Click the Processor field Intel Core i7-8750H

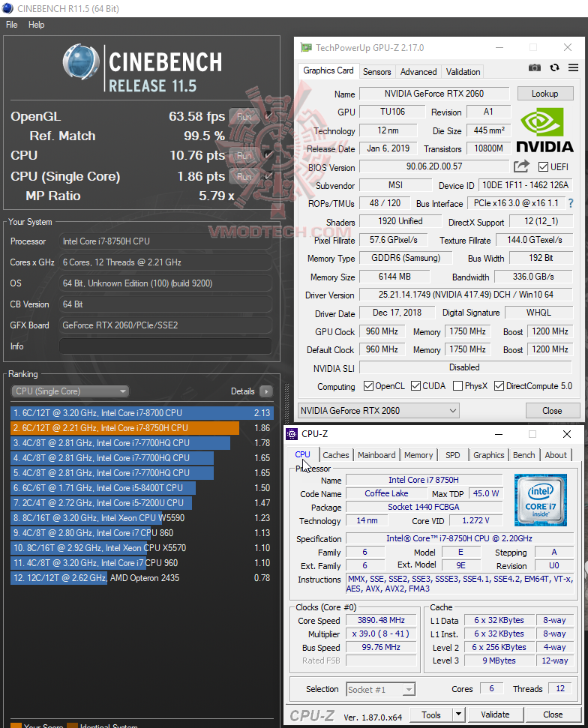[x=165, y=241]
